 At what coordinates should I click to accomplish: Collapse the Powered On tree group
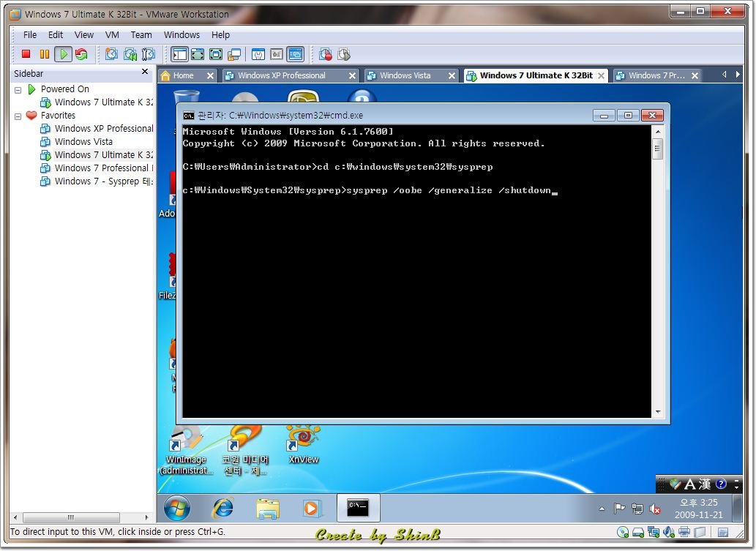coord(18,89)
